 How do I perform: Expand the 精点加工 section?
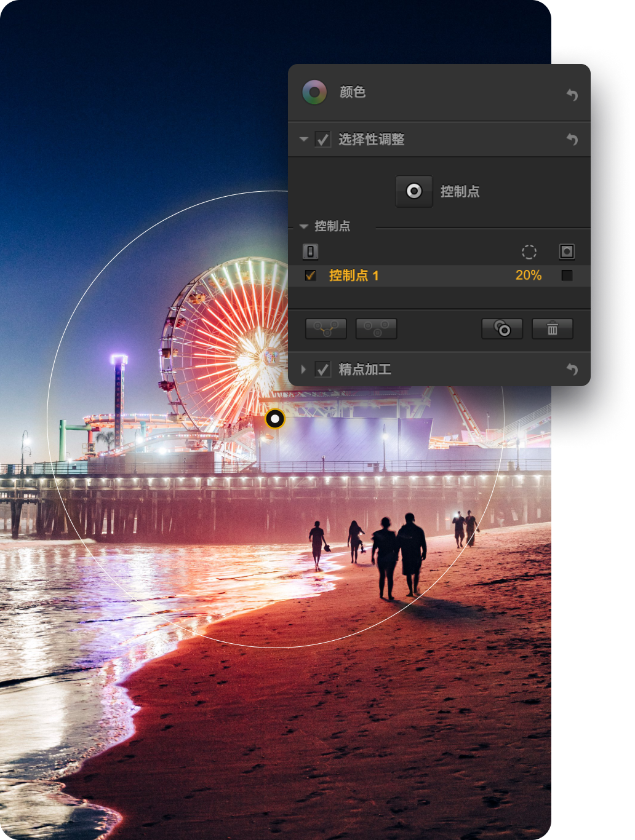click(x=303, y=369)
